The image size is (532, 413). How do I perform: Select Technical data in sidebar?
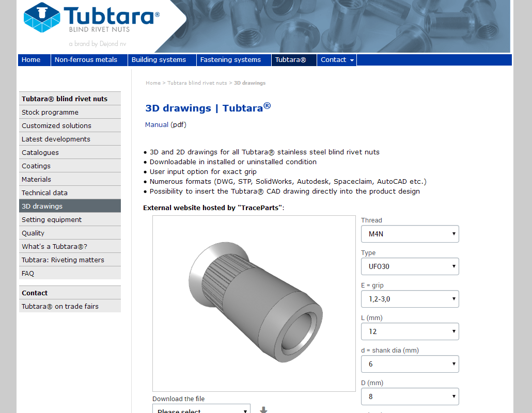tap(44, 193)
